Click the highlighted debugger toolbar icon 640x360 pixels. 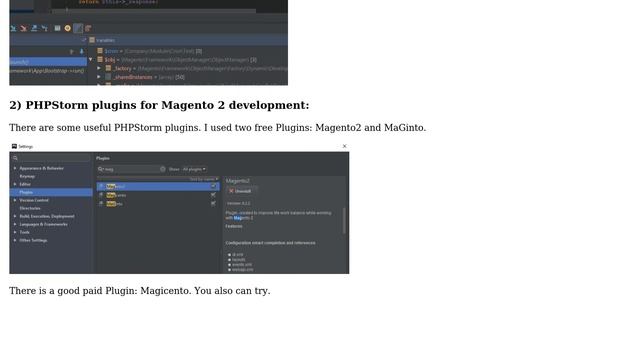78,28
